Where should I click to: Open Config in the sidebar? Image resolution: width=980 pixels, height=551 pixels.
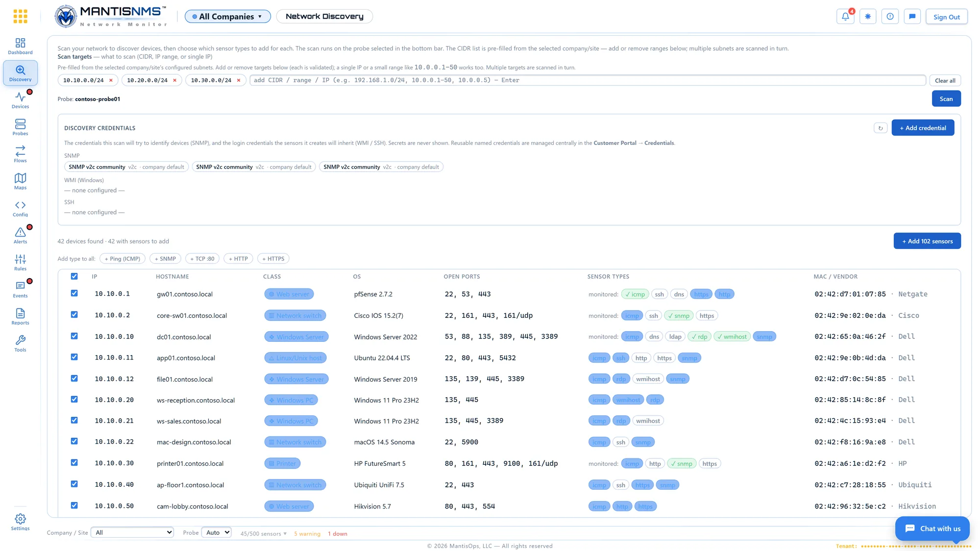point(20,209)
